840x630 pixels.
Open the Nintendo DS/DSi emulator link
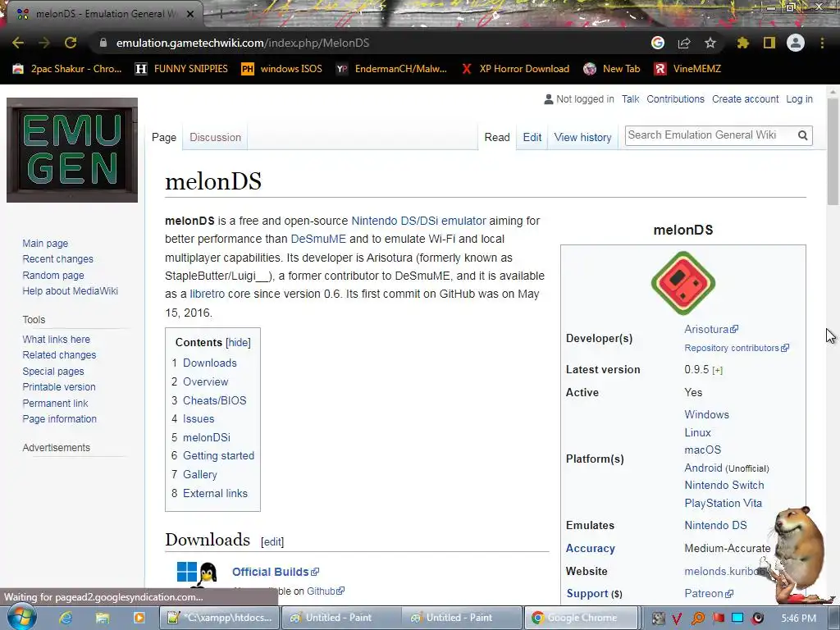coord(418,221)
